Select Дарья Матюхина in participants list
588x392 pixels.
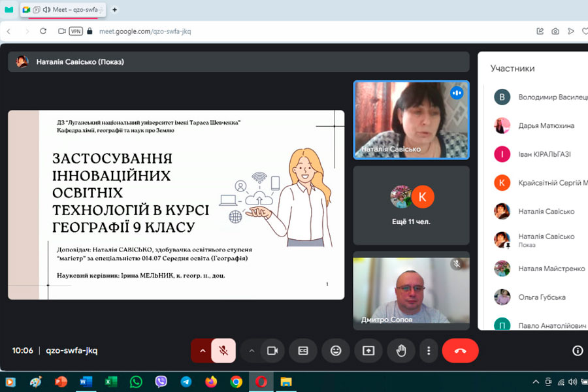pyautogui.click(x=546, y=125)
